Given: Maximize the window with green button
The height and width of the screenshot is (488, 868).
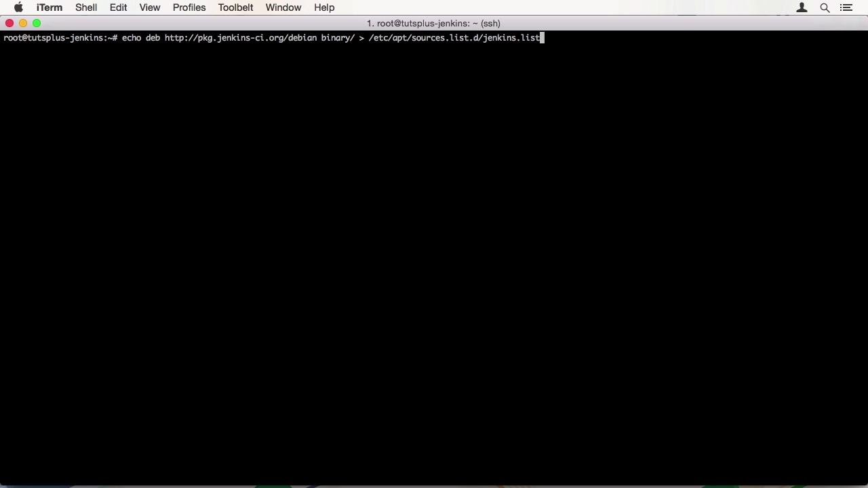Looking at the screenshot, I should [37, 23].
